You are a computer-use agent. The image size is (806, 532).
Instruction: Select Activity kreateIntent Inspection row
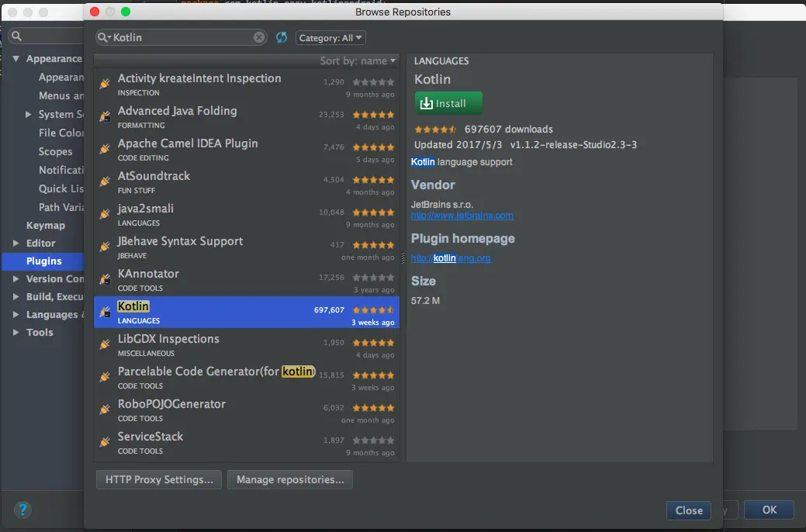(246, 85)
